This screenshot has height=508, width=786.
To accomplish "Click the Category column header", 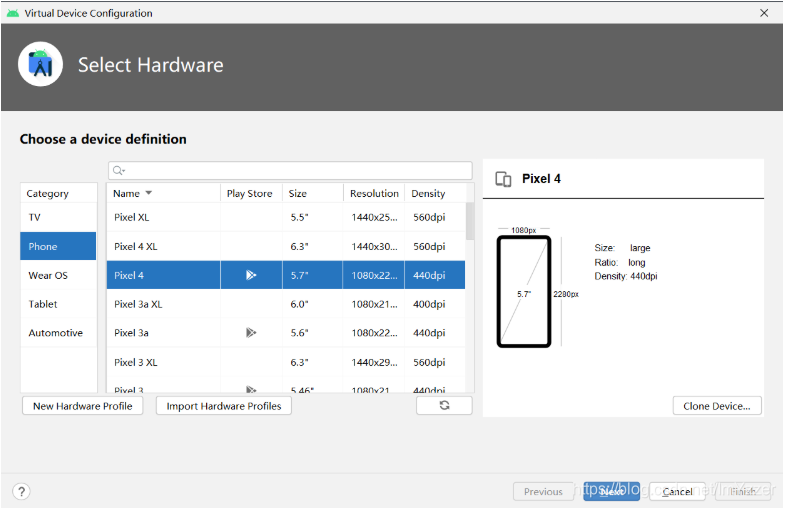I will click(58, 193).
